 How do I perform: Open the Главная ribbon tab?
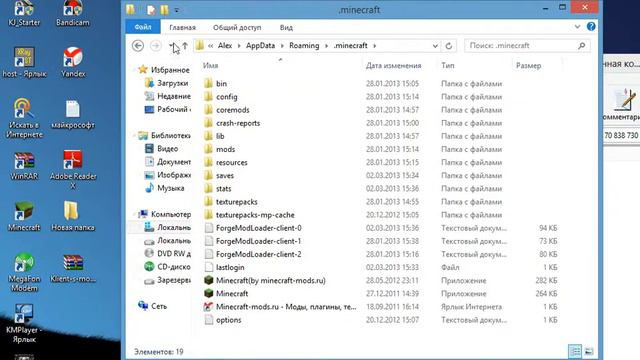pos(182,27)
